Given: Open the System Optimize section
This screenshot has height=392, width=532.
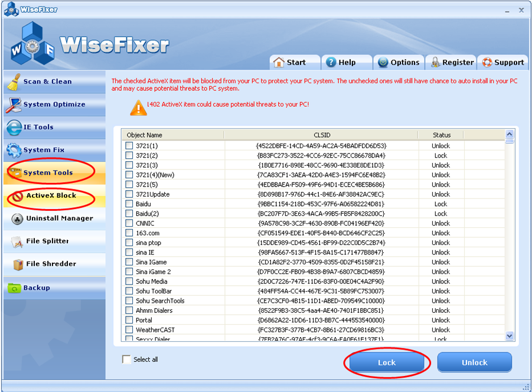Looking at the screenshot, I should (x=54, y=104).
